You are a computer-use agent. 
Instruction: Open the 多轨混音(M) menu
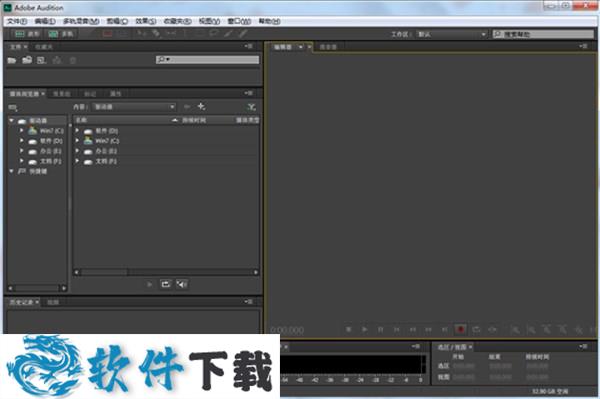click(81, 21)
